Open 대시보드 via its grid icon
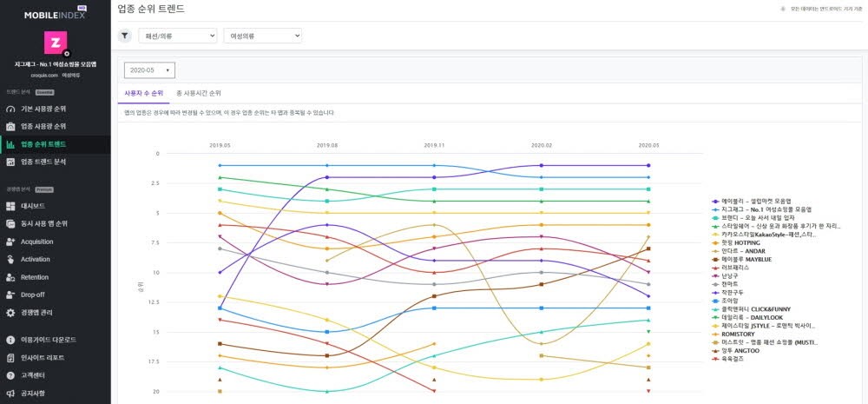The image size is (868, 404). [10, 206]
